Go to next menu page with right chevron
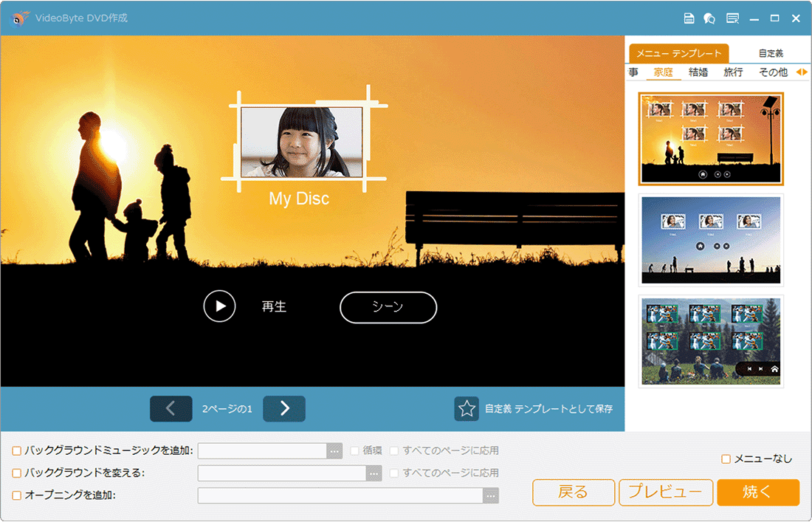Viewport: 812px width, 522px height. (x=284, y=408)
